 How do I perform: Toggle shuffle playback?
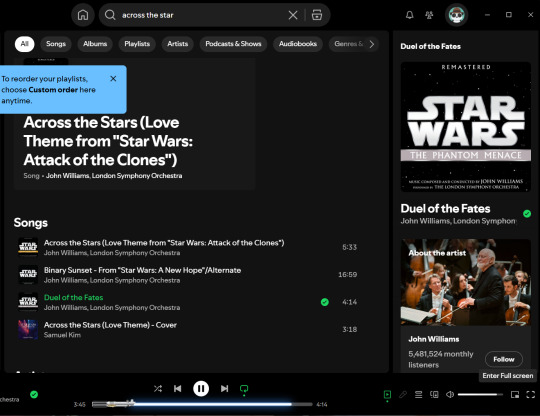[x=158, y=389]
